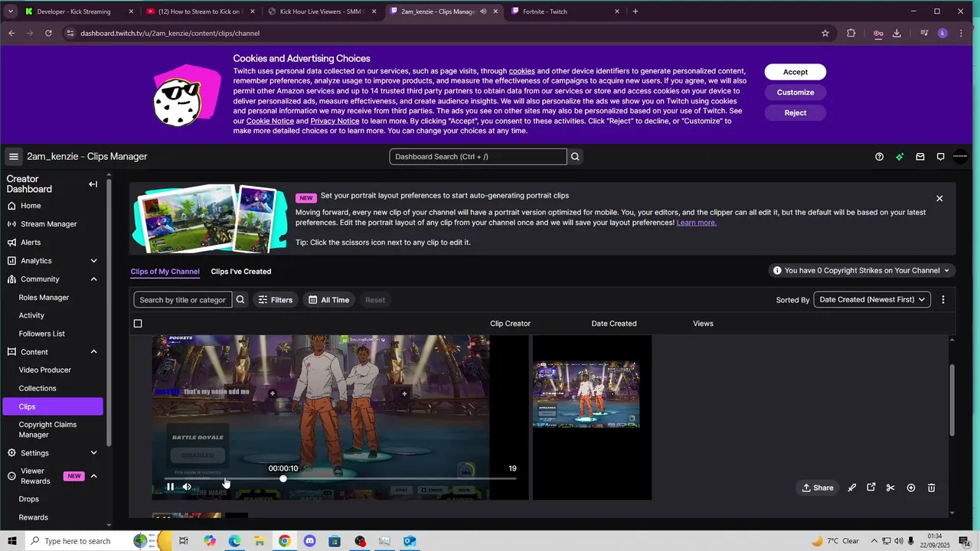Open the Privacy Notice link
Screen dimensions: 980x551
(x=335, y=121)
